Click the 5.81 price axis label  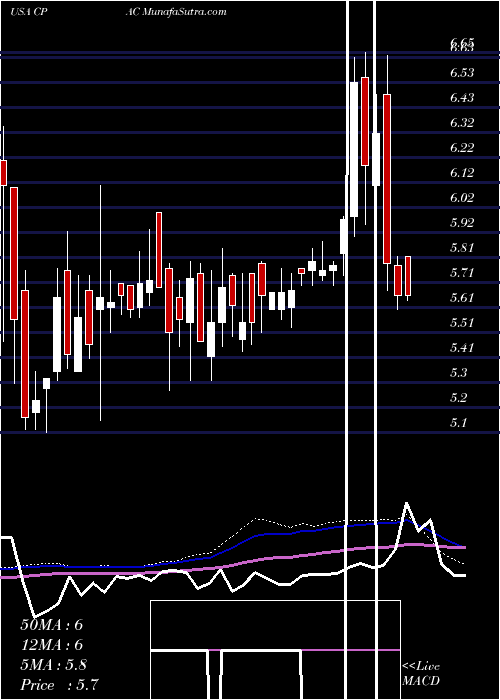pos(462,247)
